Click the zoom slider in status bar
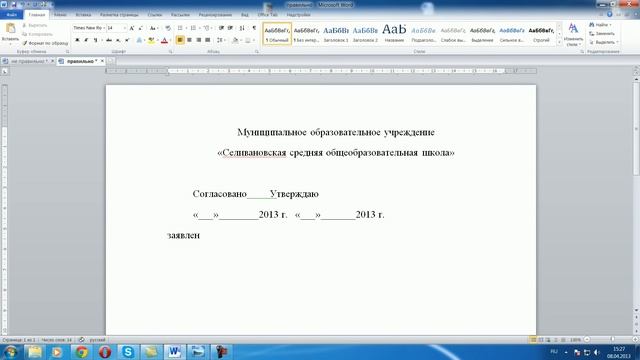 tap(612, 340)
